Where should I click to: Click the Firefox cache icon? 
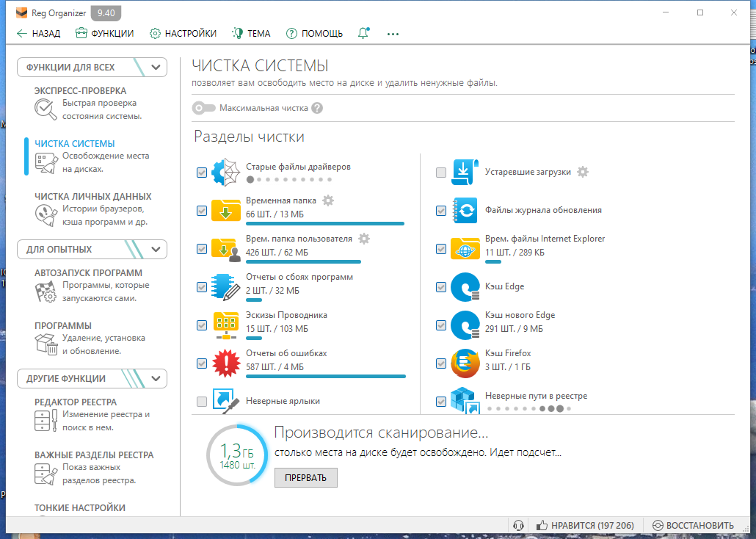click(x=465, y=363)
